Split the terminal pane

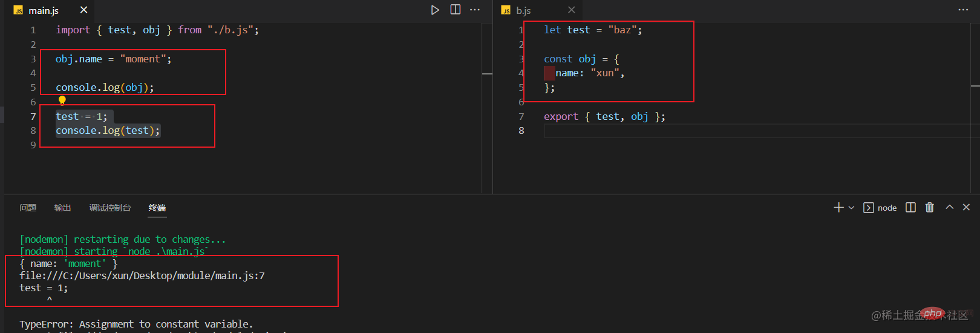coord(910,208)
